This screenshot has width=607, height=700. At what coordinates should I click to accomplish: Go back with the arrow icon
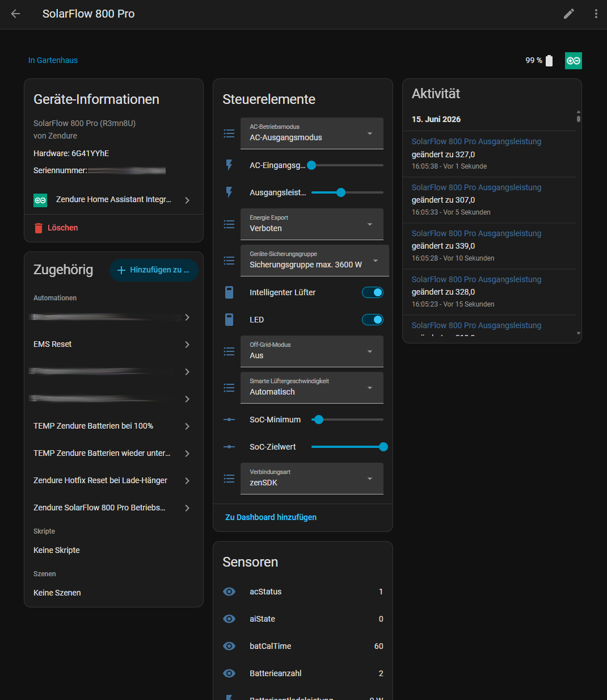(15, 14)
